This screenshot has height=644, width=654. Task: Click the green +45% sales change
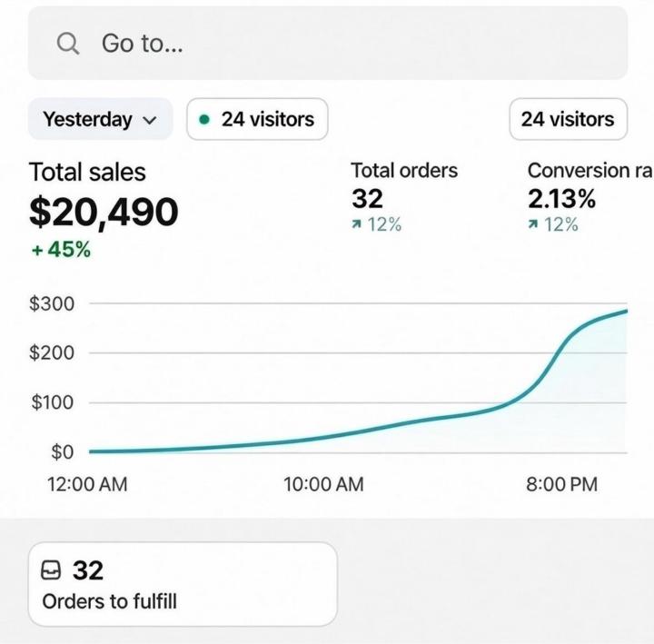(61, 250)
